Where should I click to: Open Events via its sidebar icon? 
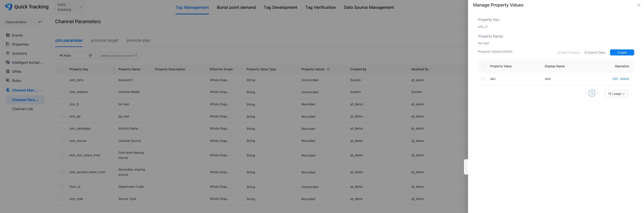[x=8, y=35]
